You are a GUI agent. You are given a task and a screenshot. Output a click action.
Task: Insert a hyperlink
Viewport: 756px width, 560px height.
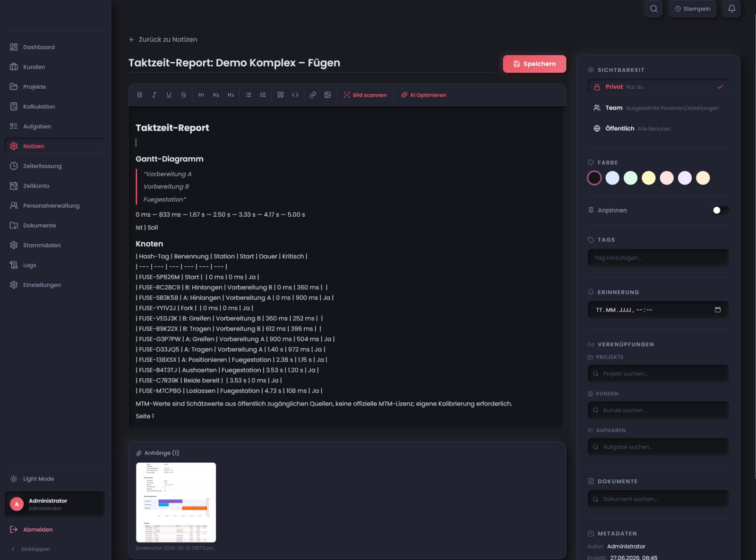click(313, 95)
